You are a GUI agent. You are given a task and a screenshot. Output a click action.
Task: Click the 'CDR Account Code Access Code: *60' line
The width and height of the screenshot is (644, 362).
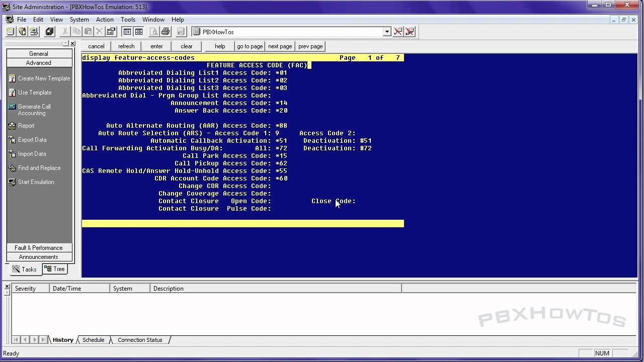221,178
